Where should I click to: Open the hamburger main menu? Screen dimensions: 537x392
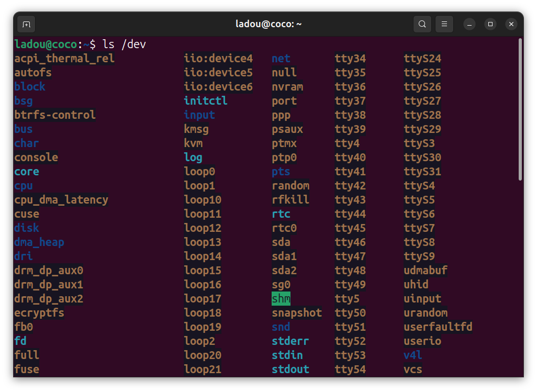point(444,24)
